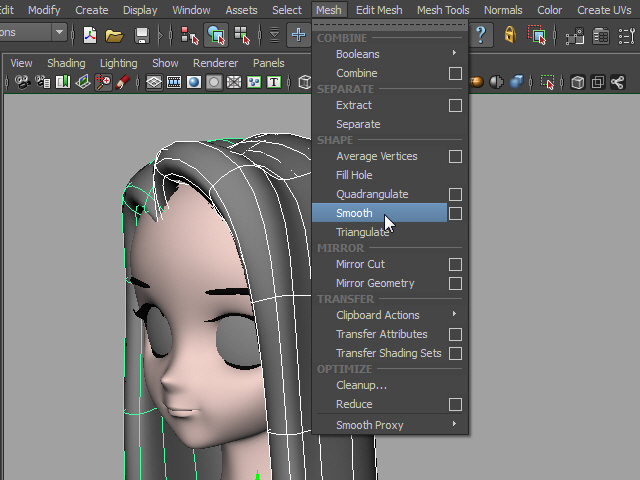Open the Shading panel menu

pos(66,63)
